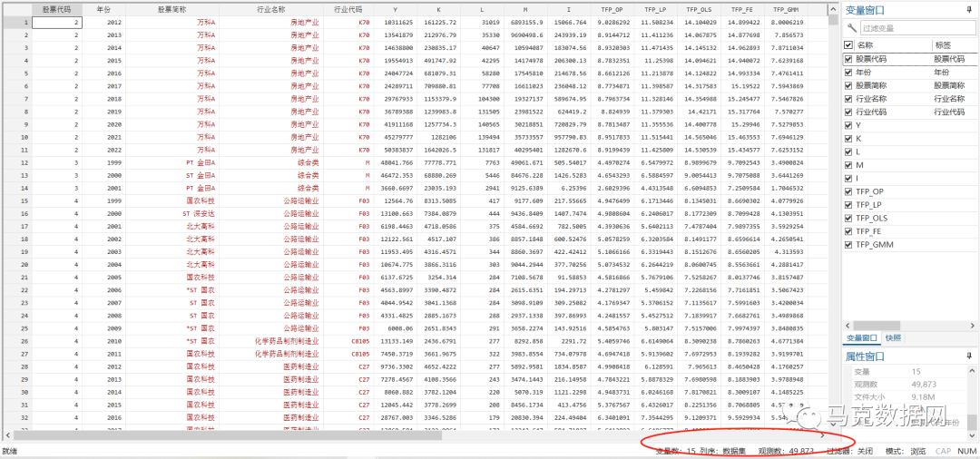Select the 年份 column header
The width and height of the screenshot is (980, 459).
tap(103, 10)
